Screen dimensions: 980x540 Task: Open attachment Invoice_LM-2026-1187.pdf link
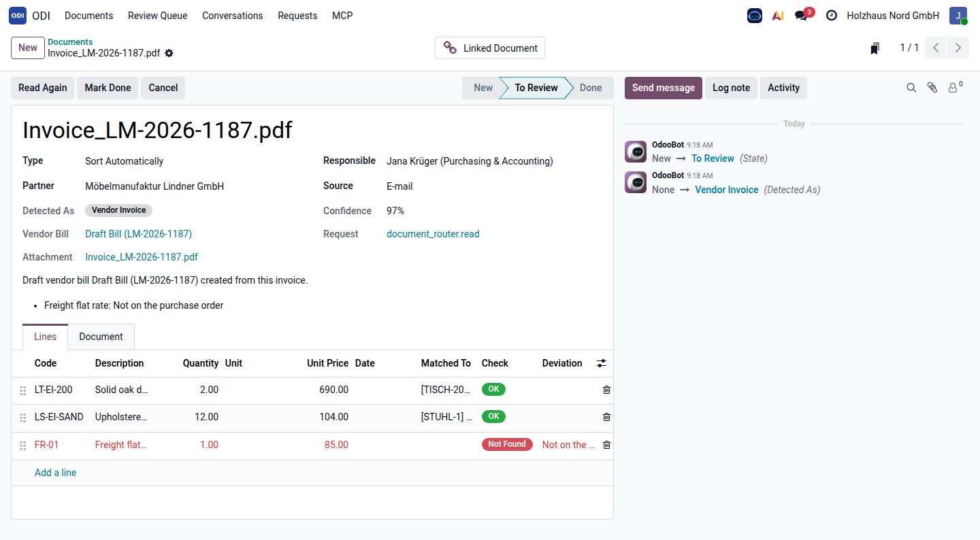point(142,257)
